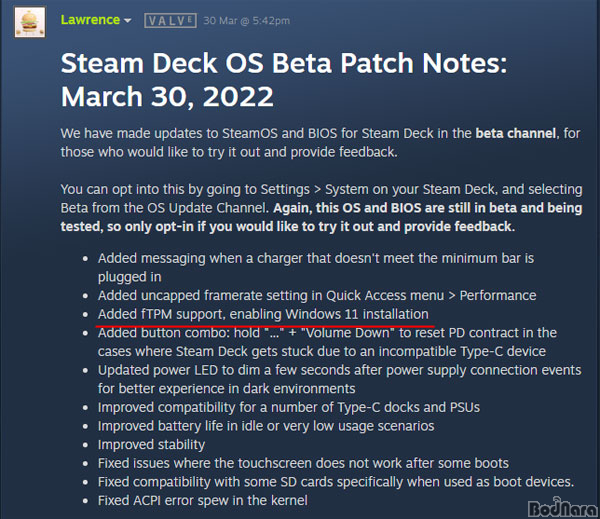Click the bold 'beta channel' text
The width and height of the screenshot is (600, 519).
tap(515, 133)
